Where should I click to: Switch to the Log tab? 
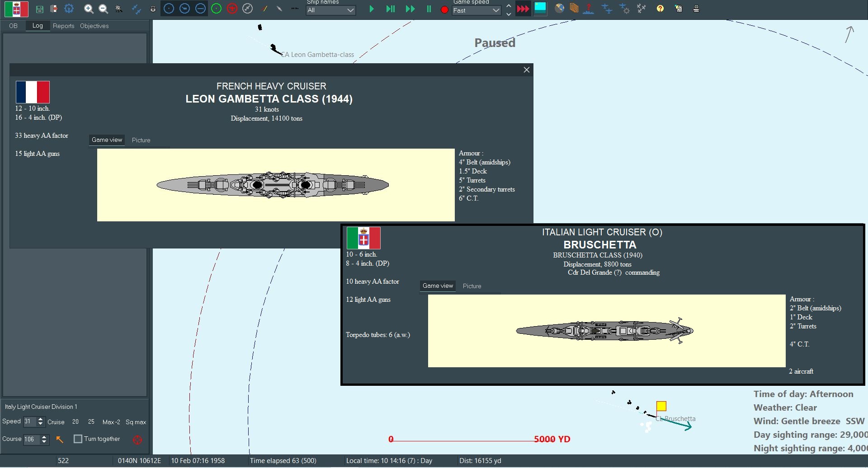pos(38,26)
